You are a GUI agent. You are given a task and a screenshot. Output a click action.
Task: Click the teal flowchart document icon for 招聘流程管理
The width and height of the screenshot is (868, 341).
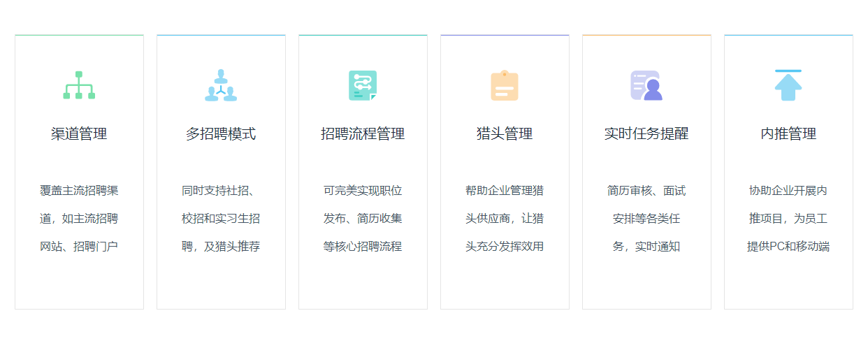pos(363,85)
